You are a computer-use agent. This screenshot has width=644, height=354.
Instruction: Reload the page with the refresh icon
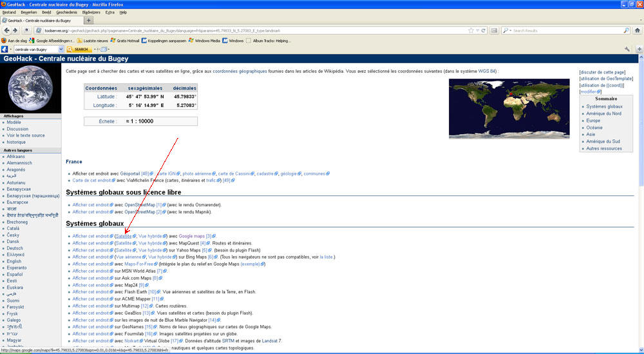coord(484,30)
